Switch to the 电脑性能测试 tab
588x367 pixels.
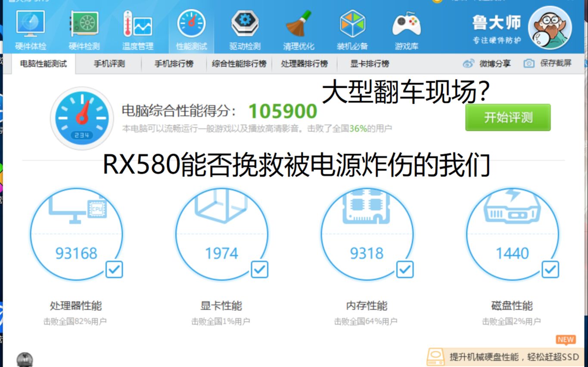44,64
